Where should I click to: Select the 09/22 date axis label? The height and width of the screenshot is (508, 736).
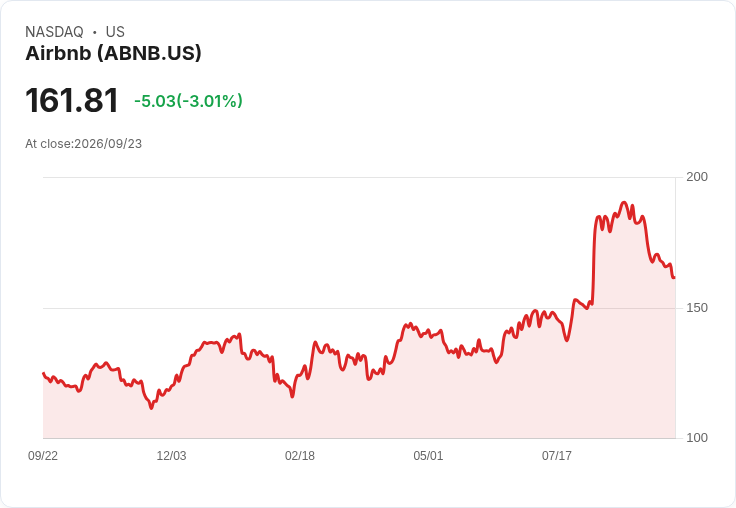pyautogui.click(x=43, y=456)
